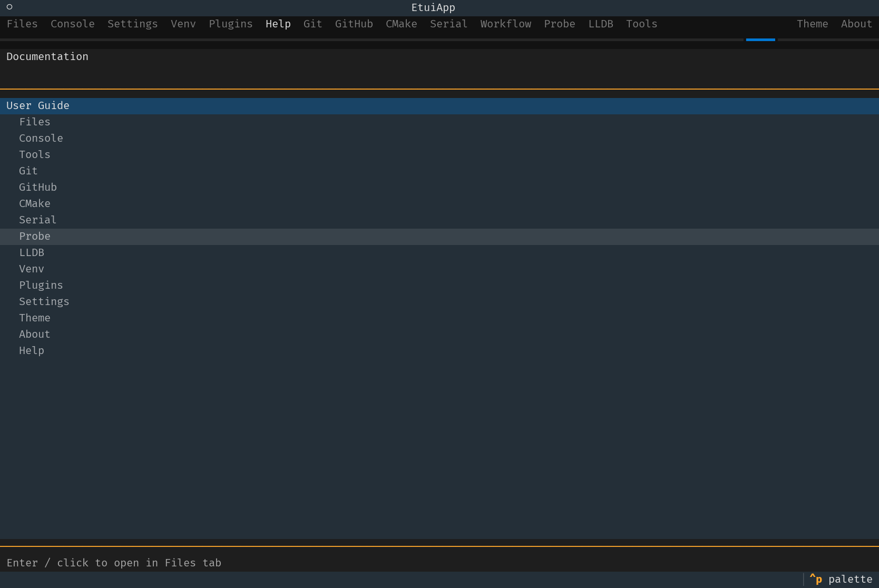Select the CMake entry under User Guide
Viewport: 879px width, 588px height.
coord(440,204)
